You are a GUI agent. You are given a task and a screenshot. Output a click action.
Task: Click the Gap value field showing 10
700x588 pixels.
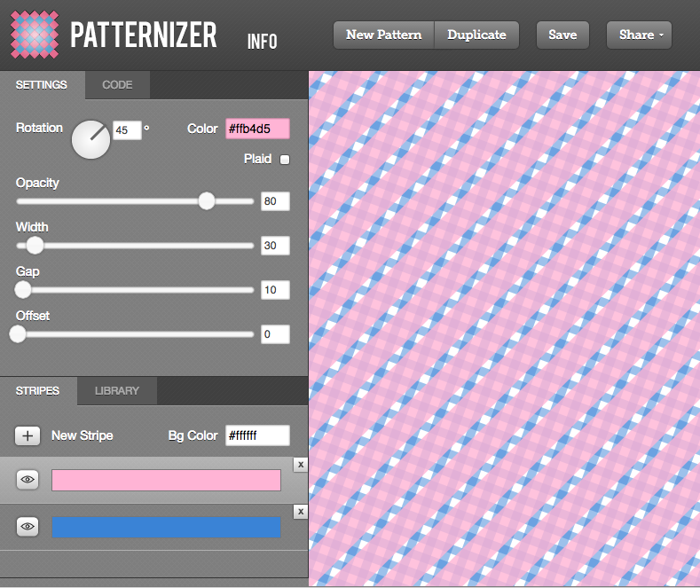click(x=275, y=290)
